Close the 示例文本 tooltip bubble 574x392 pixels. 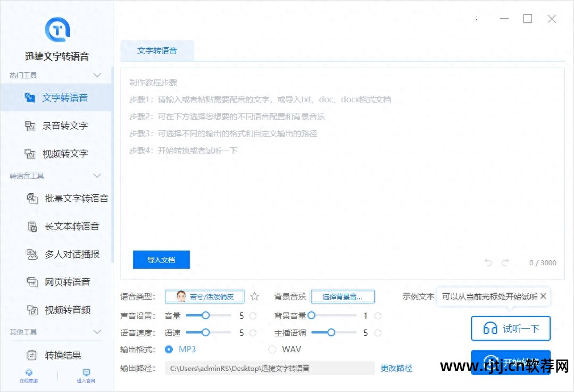(x=543, y=296)
